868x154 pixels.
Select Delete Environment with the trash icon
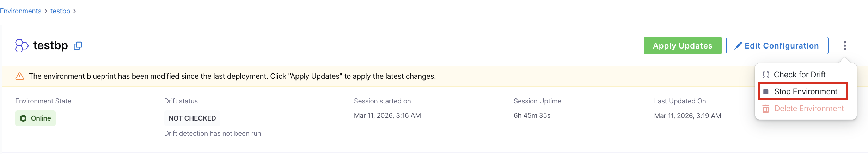(x=808, y=109)
